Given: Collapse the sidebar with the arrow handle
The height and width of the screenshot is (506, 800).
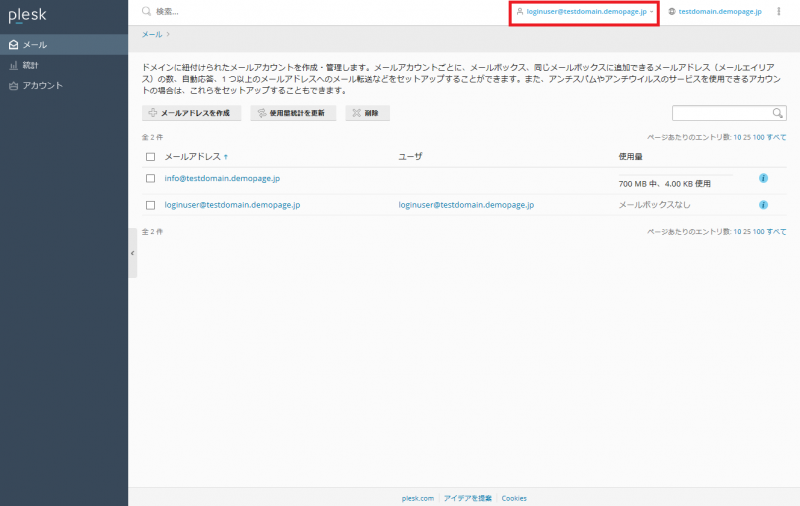Looking at the screenshot, I should pyautogui.click(x=133, y=254).
